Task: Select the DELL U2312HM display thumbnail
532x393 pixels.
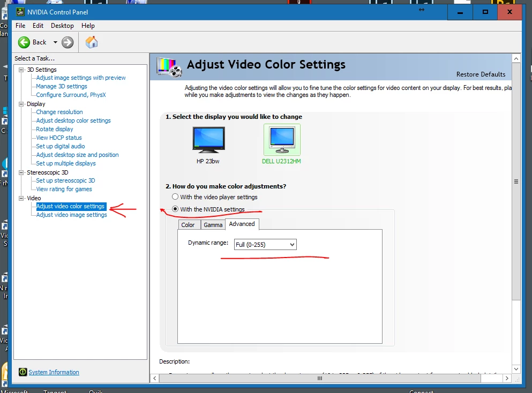Action: [x=282, y=140]
